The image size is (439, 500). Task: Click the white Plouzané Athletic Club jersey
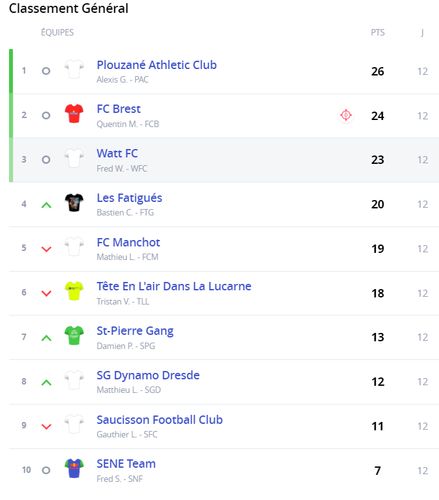pyautogui.click(x=74, y=69)
